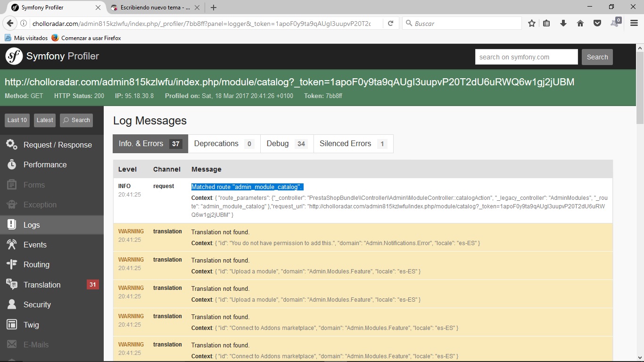Focus the search on symfony.com field

[527, 57]
